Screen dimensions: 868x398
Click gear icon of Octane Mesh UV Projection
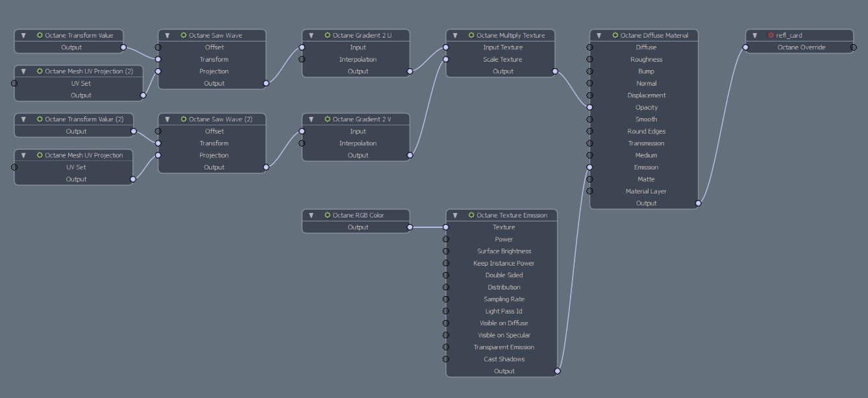click(x=40, y=155)
